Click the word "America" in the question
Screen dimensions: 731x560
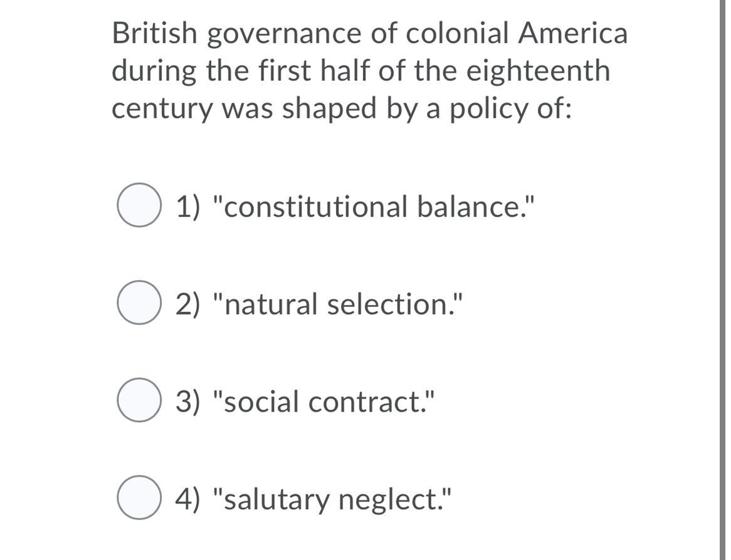[x=572, y=33]
